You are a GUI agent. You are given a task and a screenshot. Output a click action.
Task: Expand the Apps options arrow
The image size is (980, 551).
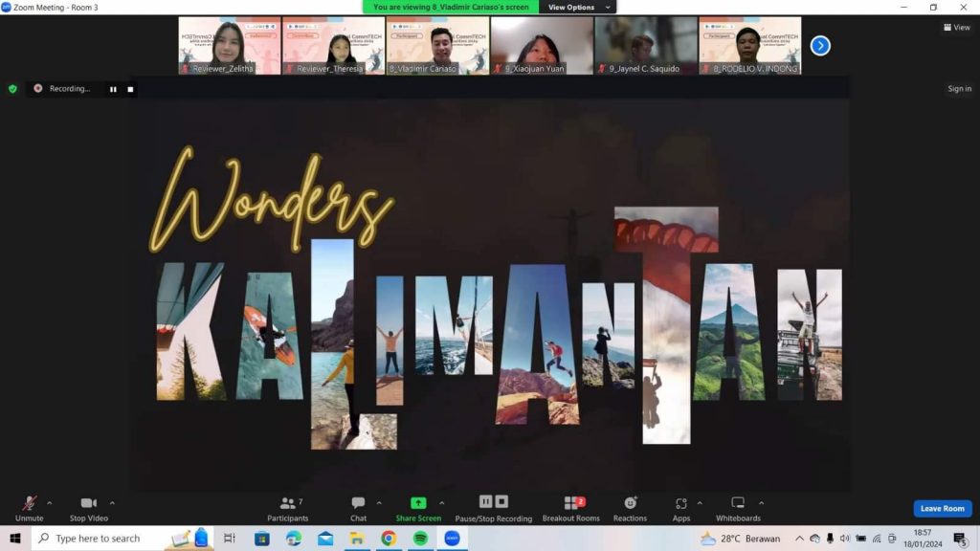pyautogui.click(x=700, y=503)
